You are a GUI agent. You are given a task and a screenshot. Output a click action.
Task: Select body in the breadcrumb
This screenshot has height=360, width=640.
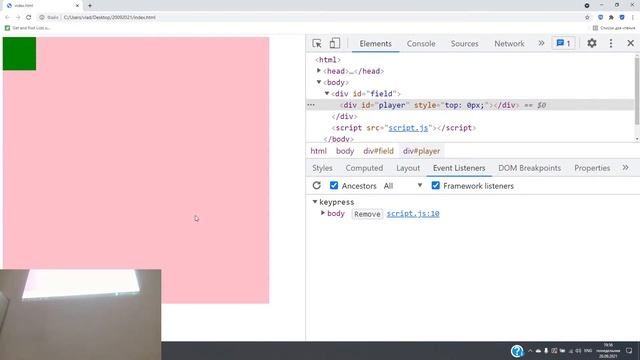(x=345, y=151)
